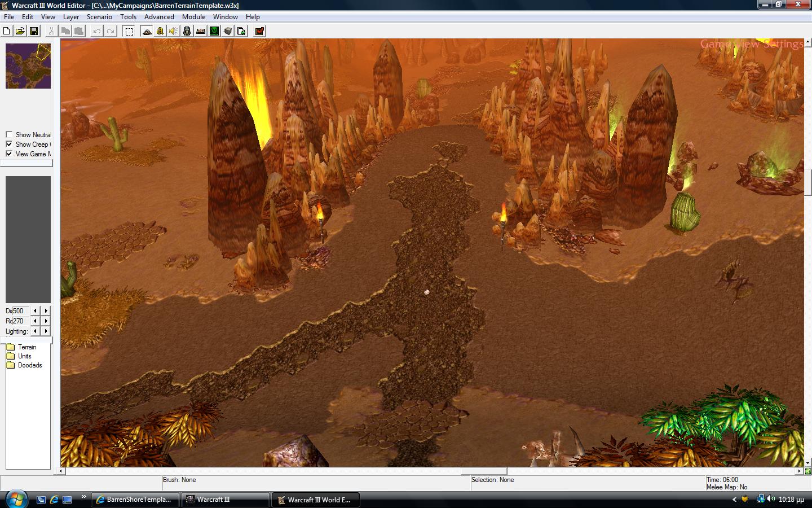This screenshot has height=508, width=812.
Task: Open the AI Editor green face icon
Action: [214, 31]
